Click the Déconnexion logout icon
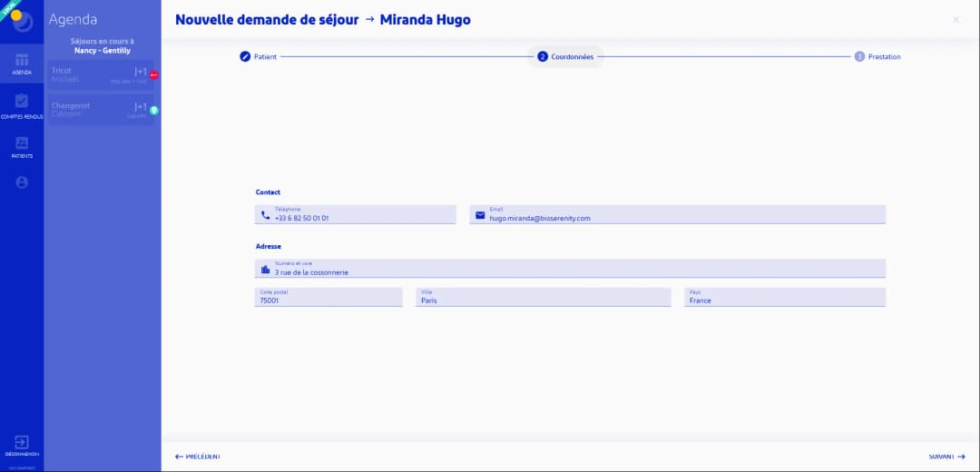Image resolution: width=980 pixels, height=472 pixels. [22, 445]
